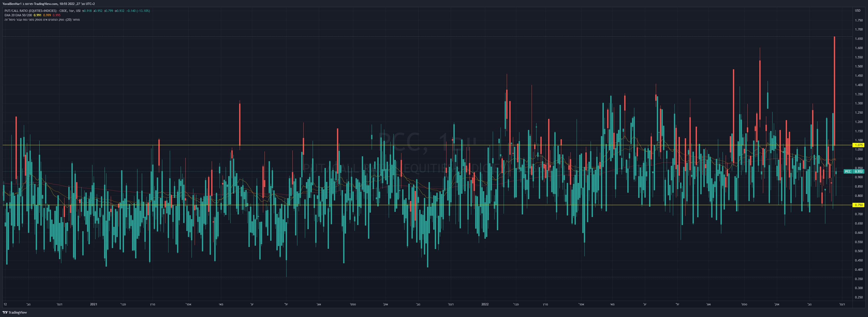Click the YuvalBenHur1 username in header
This screenshot has width=868, height=317.
12,4
